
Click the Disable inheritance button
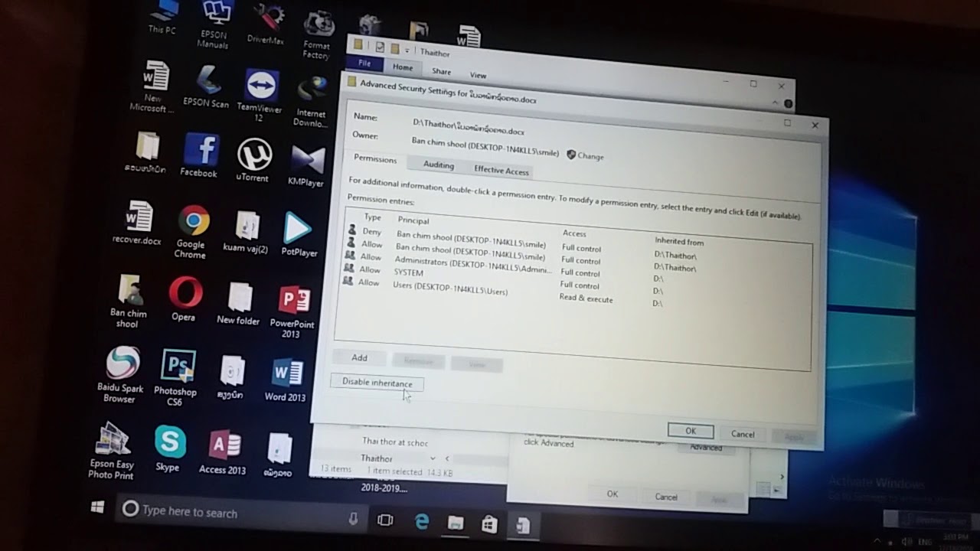(x=377, y=383)
